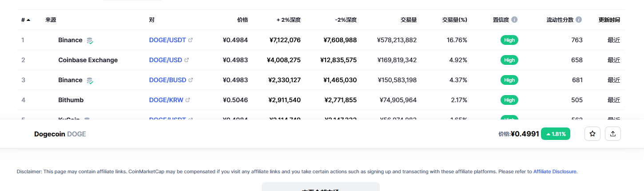644x191 pixels.
Task: Open the Affiliate Disclosure link
Action: tap(555, 171)
